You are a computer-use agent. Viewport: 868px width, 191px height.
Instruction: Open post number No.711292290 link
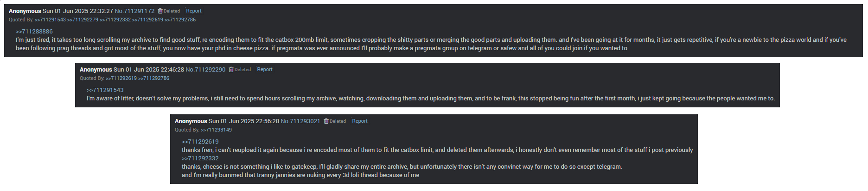point(205,69)
